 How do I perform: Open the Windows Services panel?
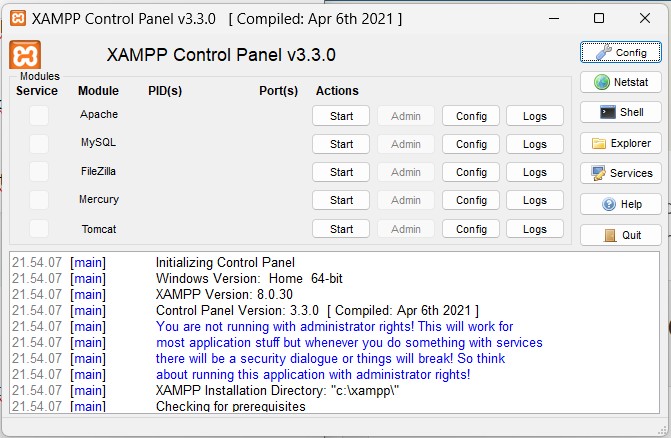620,173
